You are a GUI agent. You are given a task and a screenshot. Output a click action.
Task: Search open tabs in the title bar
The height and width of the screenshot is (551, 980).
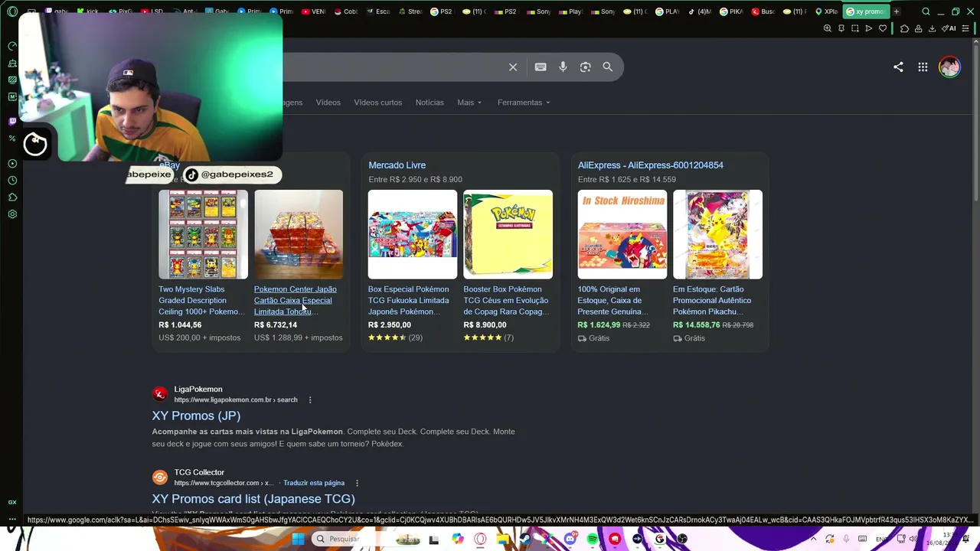tap(926, 11)
